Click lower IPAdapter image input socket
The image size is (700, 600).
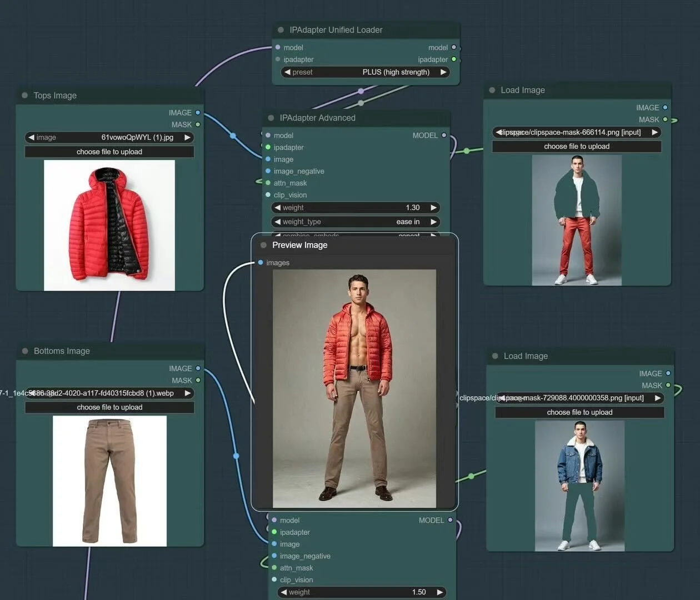pos(274,544)
